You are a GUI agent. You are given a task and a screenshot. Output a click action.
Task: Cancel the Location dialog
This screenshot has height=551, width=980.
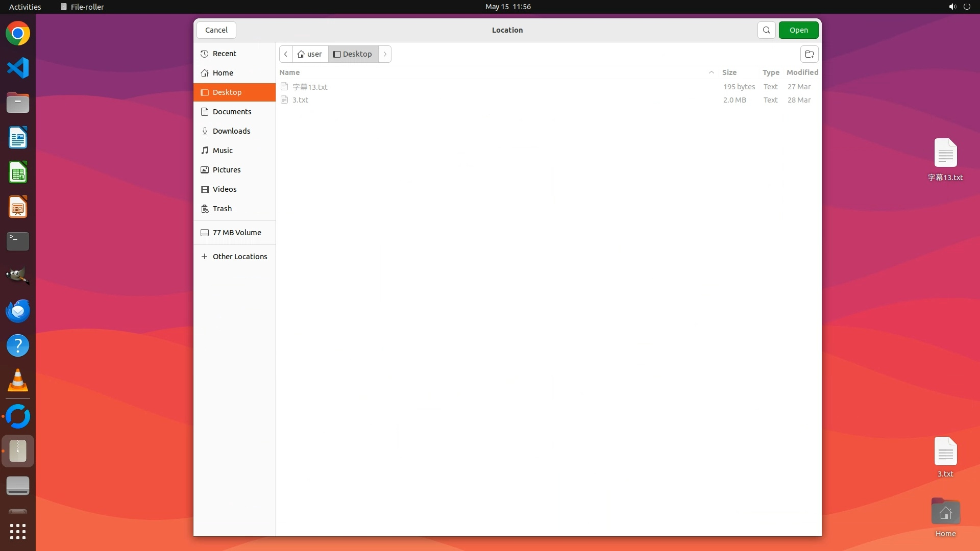click(216, 30)
